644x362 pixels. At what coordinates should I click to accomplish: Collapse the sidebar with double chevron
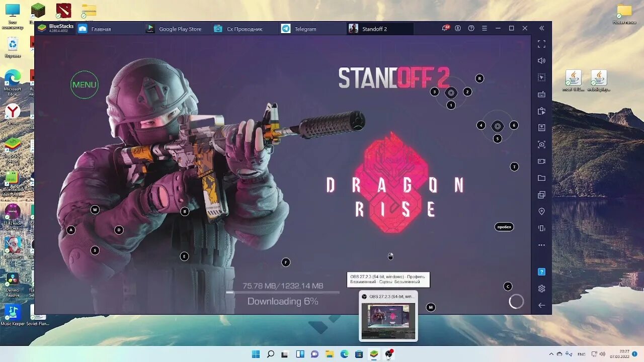(541, 28)
